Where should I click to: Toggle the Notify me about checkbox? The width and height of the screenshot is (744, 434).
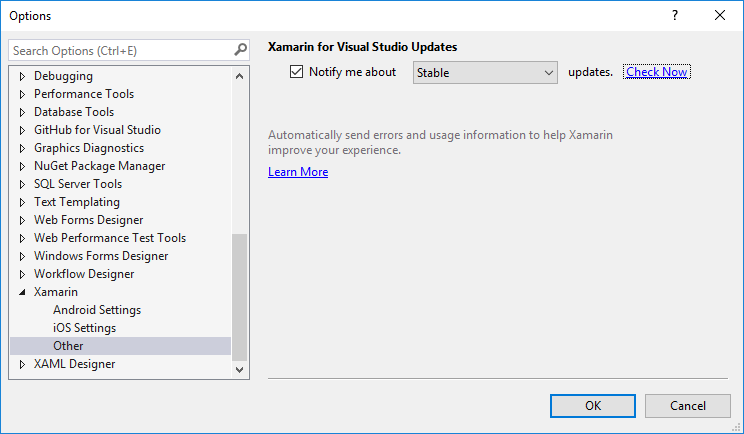[x=296, y=72]
